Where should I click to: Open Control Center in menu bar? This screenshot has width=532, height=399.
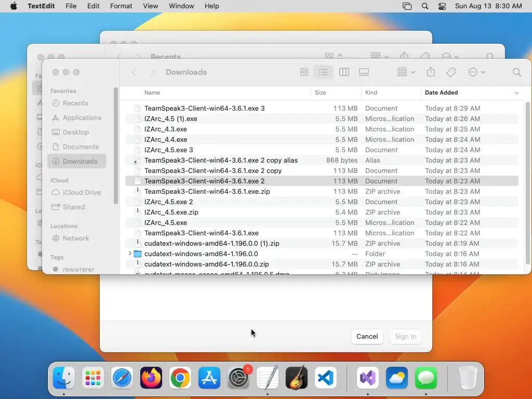coord(442,6)
